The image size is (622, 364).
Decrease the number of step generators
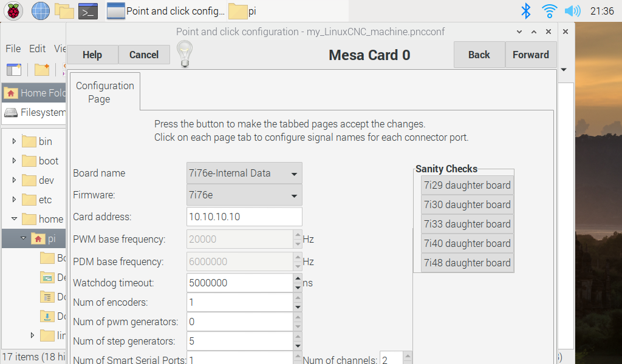(x=298, y=346)
